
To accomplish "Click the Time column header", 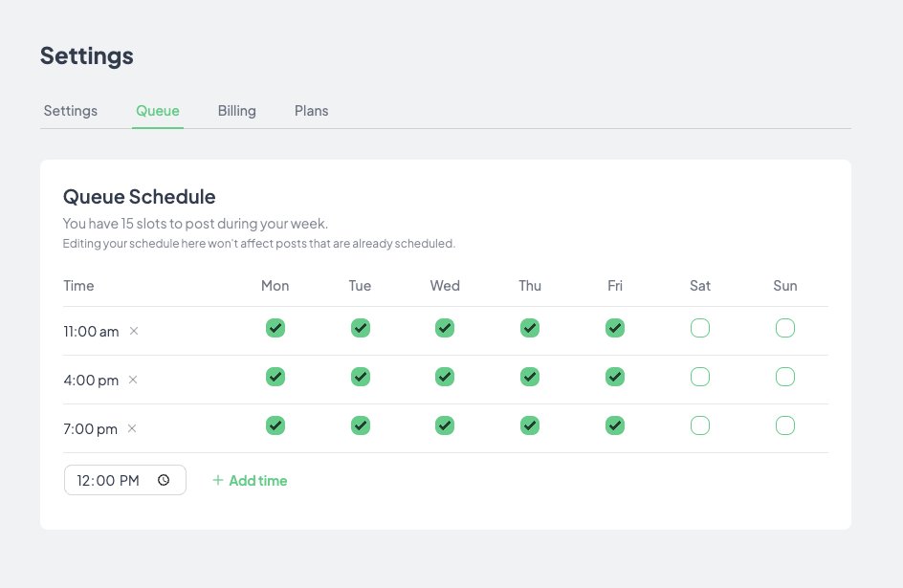I will point(78,285).
